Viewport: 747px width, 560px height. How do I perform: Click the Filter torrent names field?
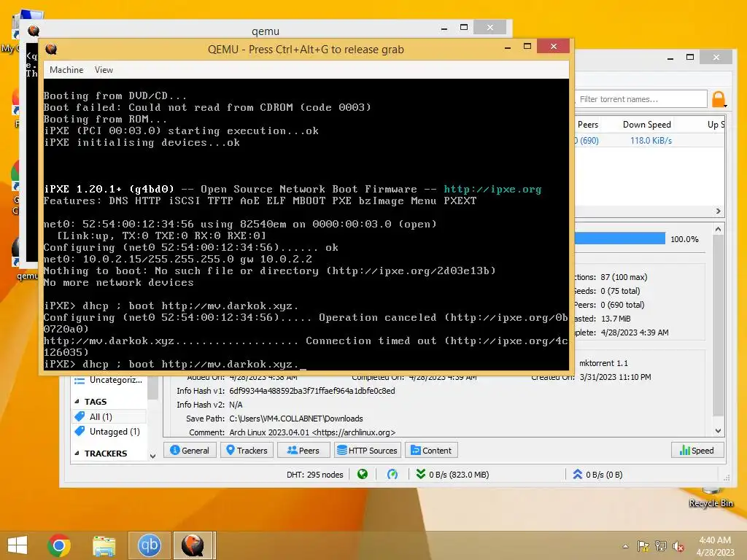640,99
